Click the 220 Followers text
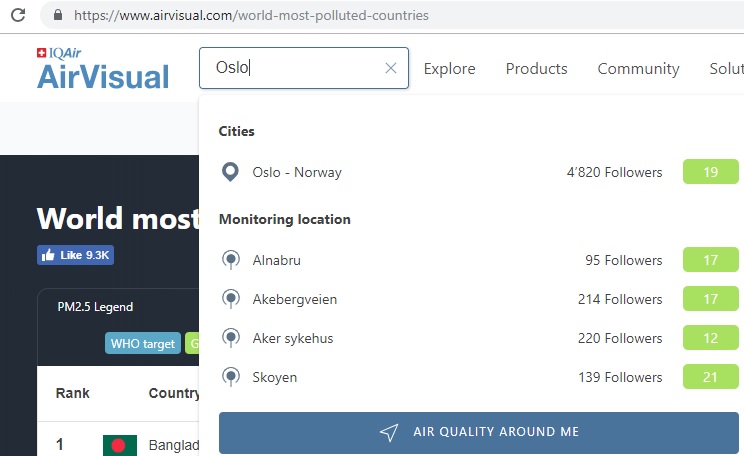Viewport: 744px width, 456px height. pos(620,338)
